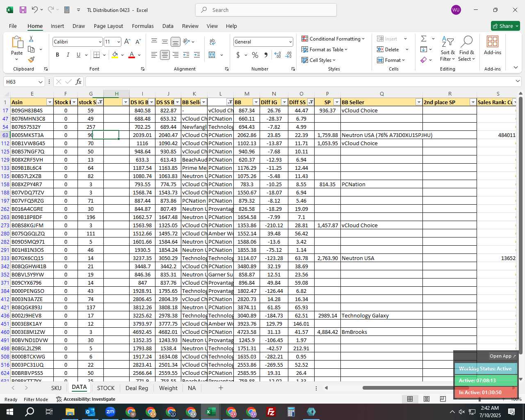Click the Wrap Text icon

[x=212, y=42]
